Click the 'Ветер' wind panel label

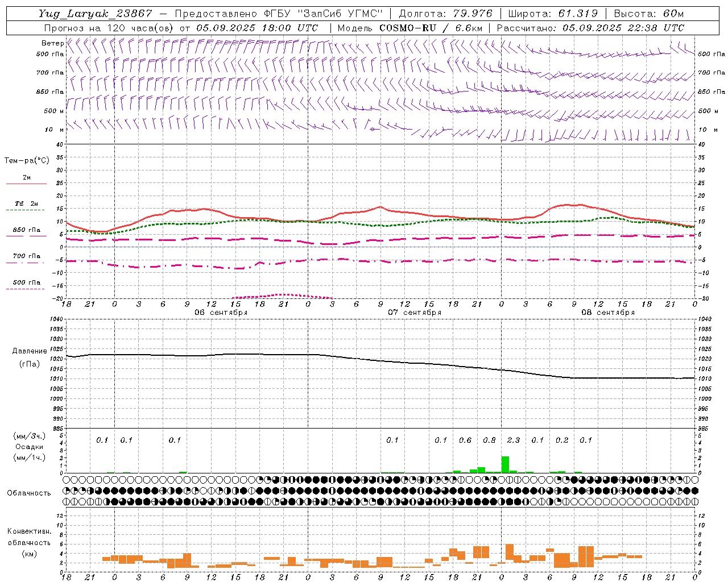(52, 43)
